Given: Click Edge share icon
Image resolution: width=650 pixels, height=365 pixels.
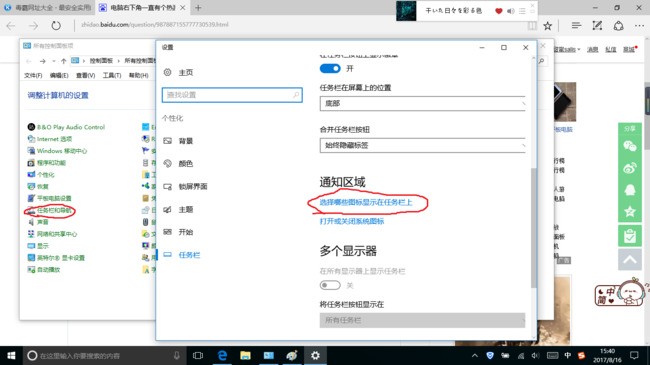Looking at the screenshot, I should pos(618,26).
